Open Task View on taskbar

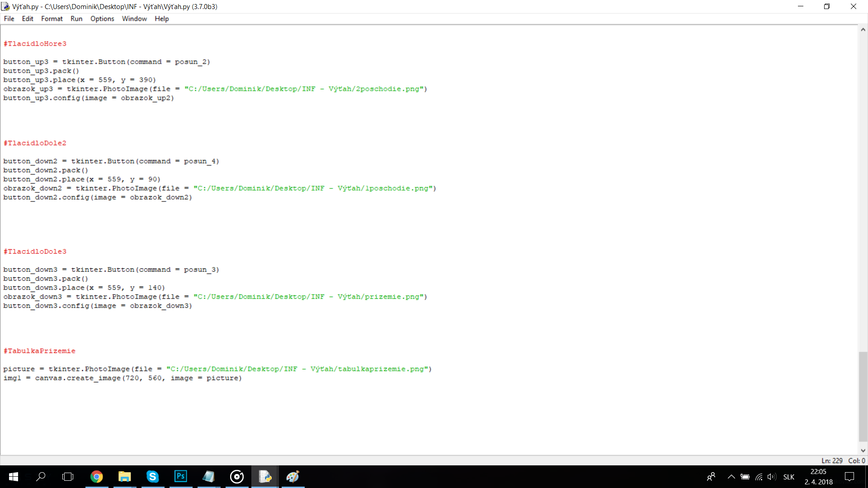coord(68,477)
